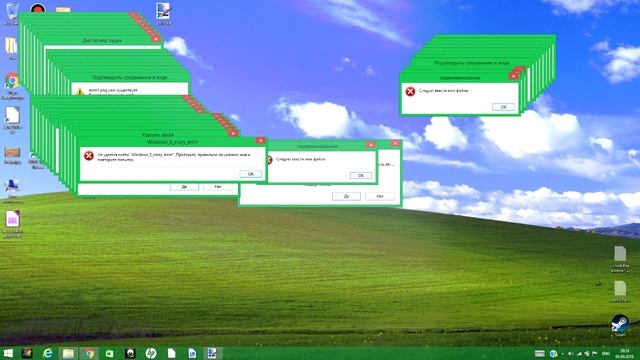Switch to the paint program taskbar icon
The height and width of the screenshot is (360, 640).
tap(213, 353)
